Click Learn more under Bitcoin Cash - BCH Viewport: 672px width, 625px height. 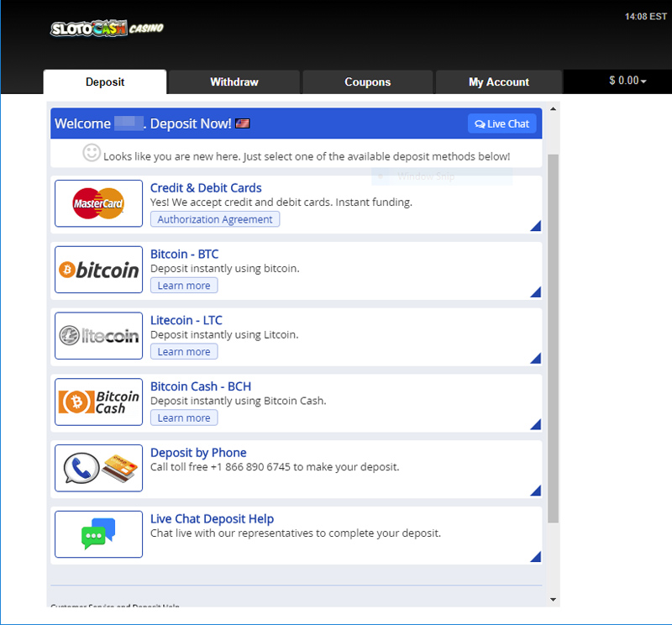coord(184,418)
